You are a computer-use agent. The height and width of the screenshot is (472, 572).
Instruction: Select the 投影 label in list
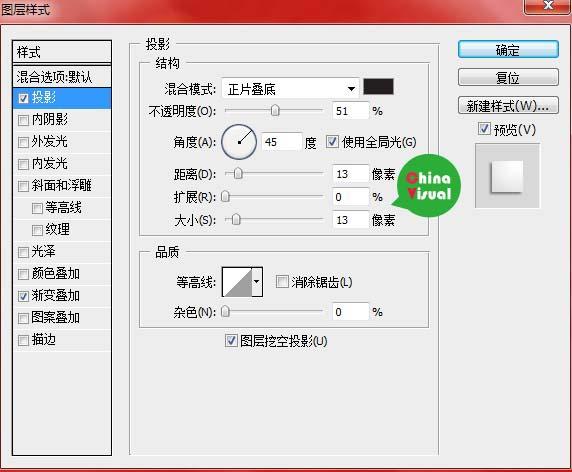[44, 97]
